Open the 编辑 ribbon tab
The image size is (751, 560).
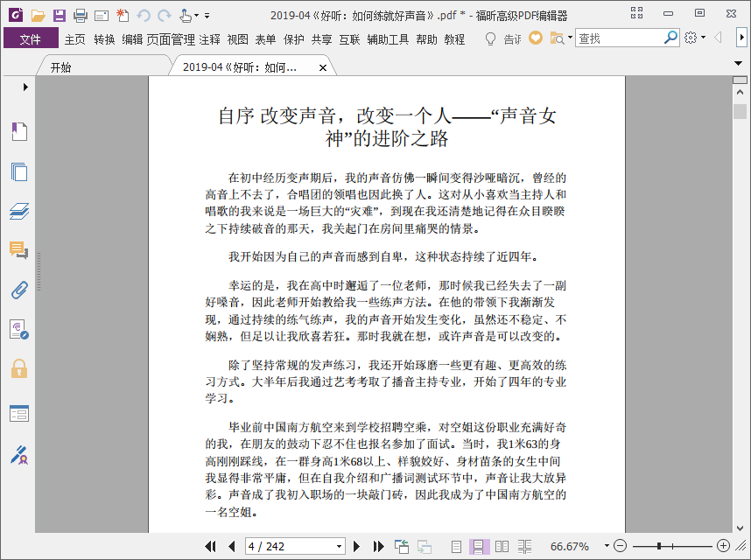(x=132, y=39)
